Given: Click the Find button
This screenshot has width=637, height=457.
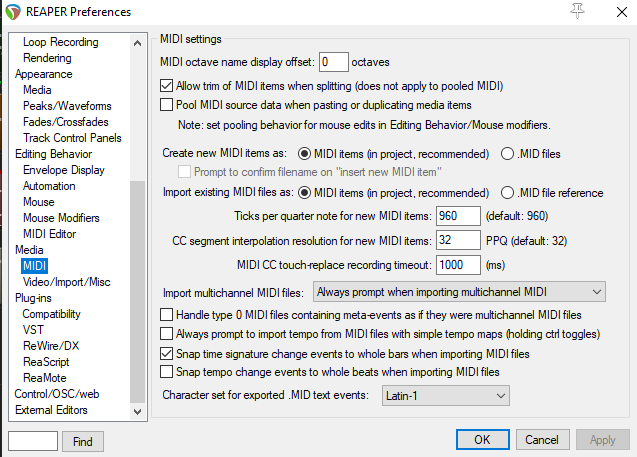Looking at the screenshot, I should click(83, 442).
